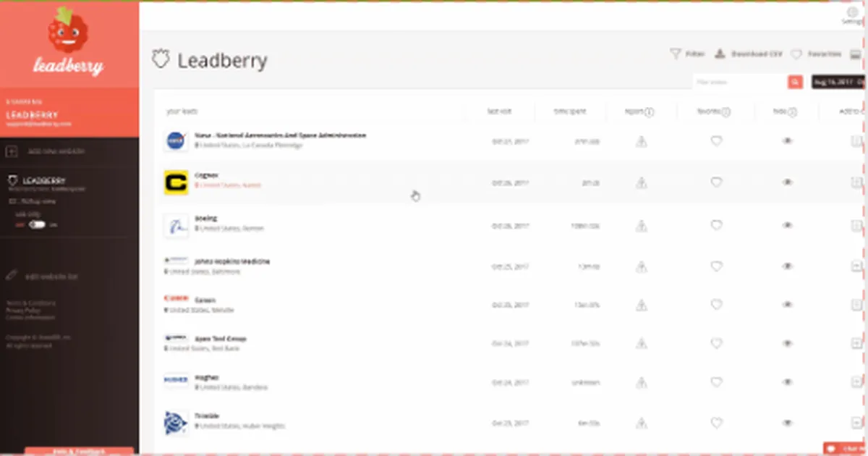Click the info icon beside hide header
This screenshot has height=456, width=868.
[792, 112]
